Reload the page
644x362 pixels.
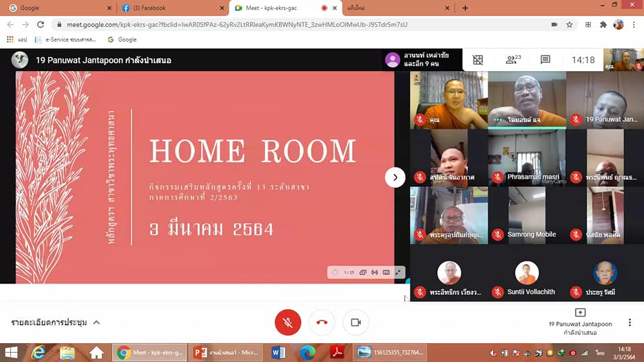(x=40, y=25)
